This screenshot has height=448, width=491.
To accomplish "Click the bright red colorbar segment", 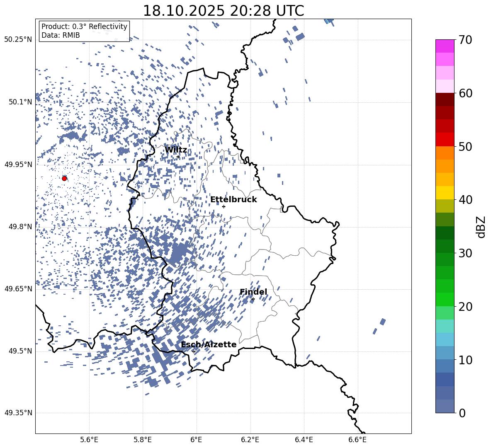I will point(445,140).
